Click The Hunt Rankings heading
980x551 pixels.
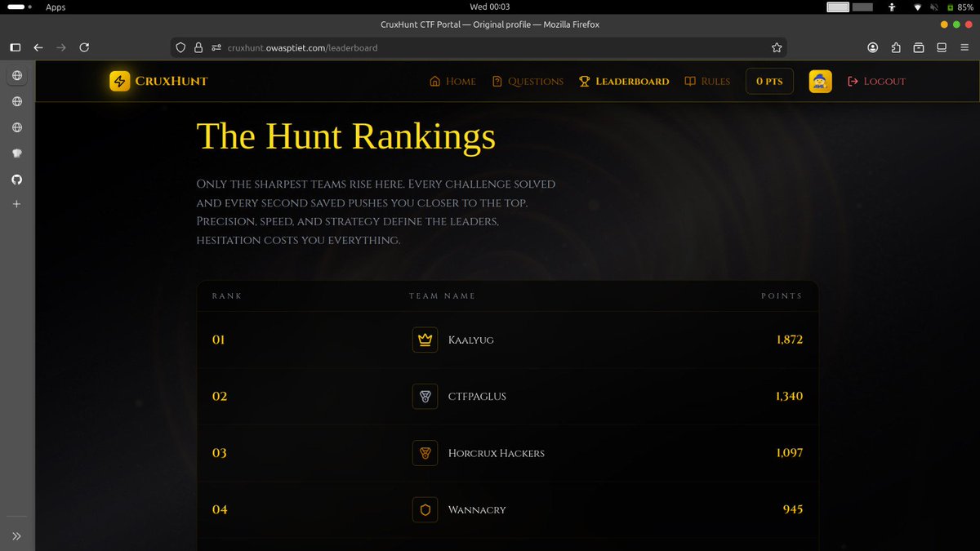click(x=346, y=136)
